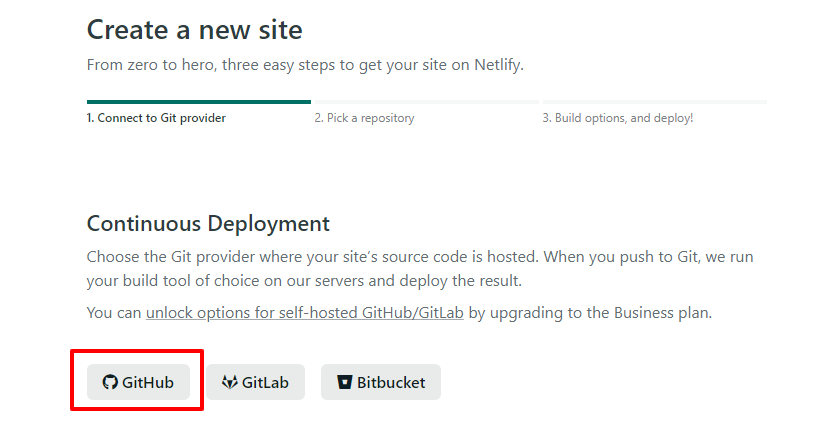The image size is (838, 427).
Task: Click the Create a new site heading
Action: (194, 29)
